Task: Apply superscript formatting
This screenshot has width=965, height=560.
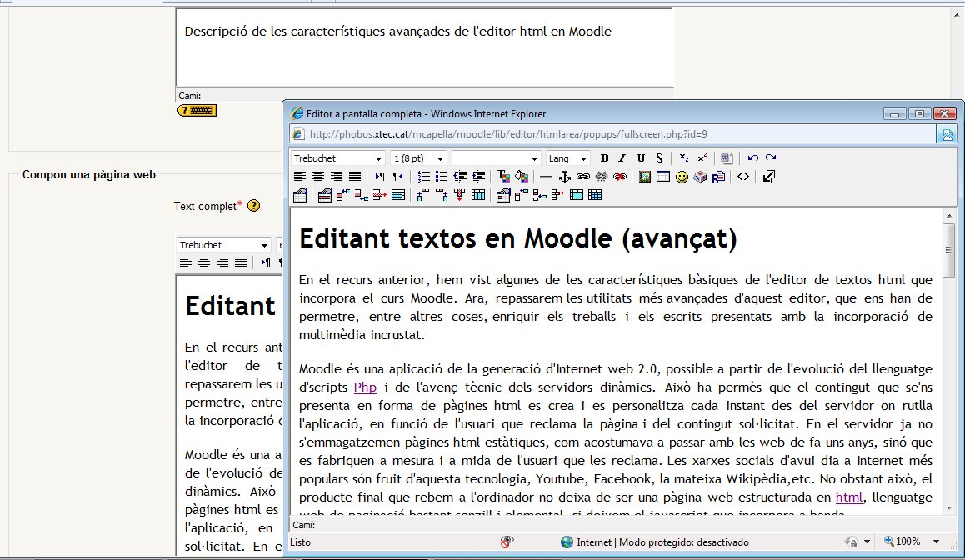Action: (x=702, y=158)
